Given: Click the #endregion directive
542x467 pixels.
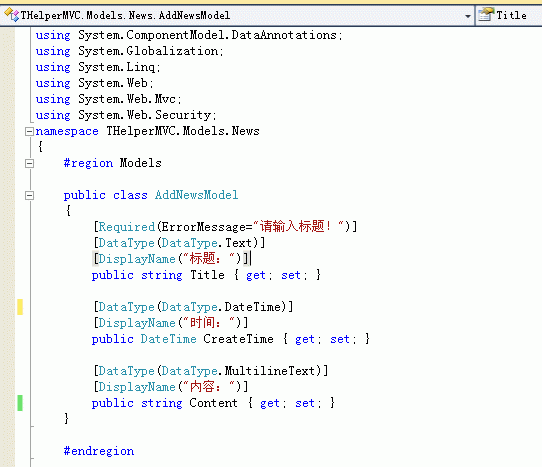Looking at the screenshot, I should 99,451.
